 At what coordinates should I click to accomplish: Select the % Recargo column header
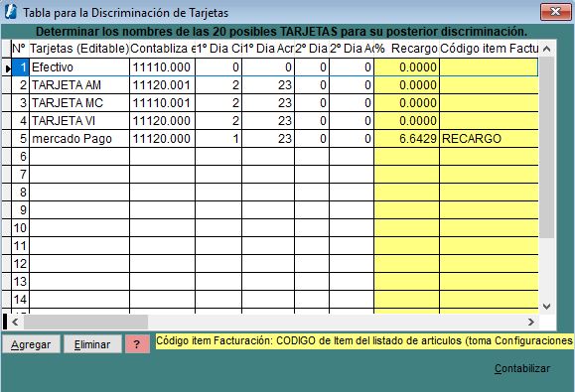[407, 49]
